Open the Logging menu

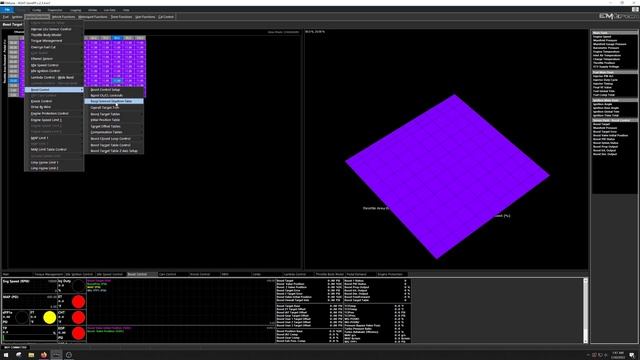tap(75, 10)
